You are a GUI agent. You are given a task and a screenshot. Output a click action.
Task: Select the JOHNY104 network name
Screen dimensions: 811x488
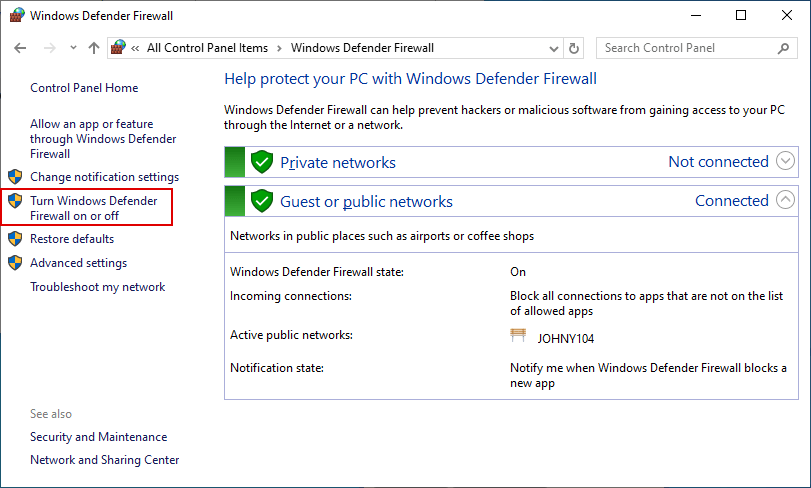(566, 339)
